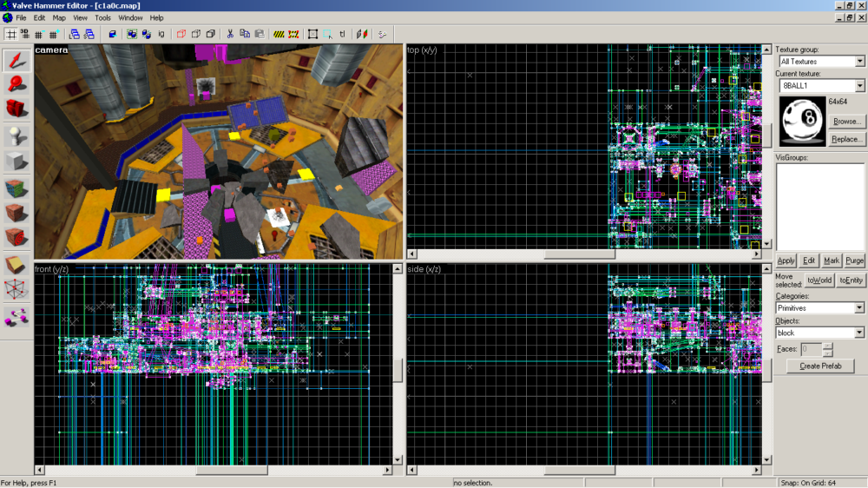868x488 pixels.
Task: Activate the Magnify tool
Action: [x=16, y=83]
